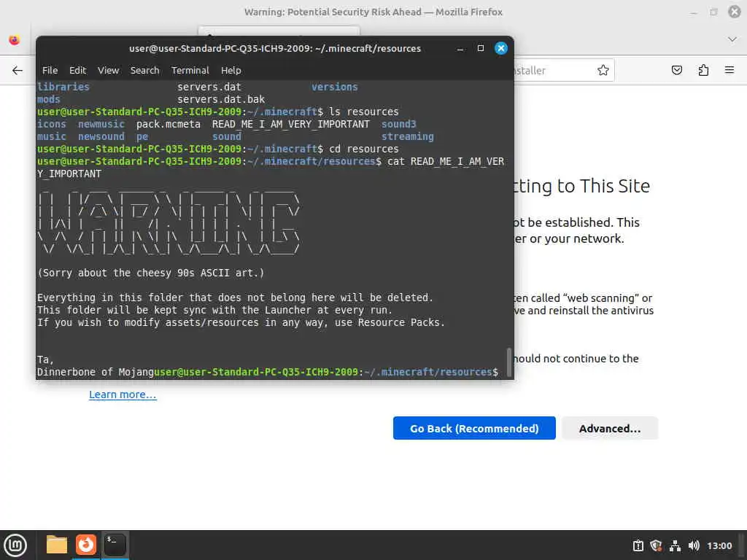This screenshot has height=560, width=747.
Task: Open network connections tray icon
Action: [675, 545]
